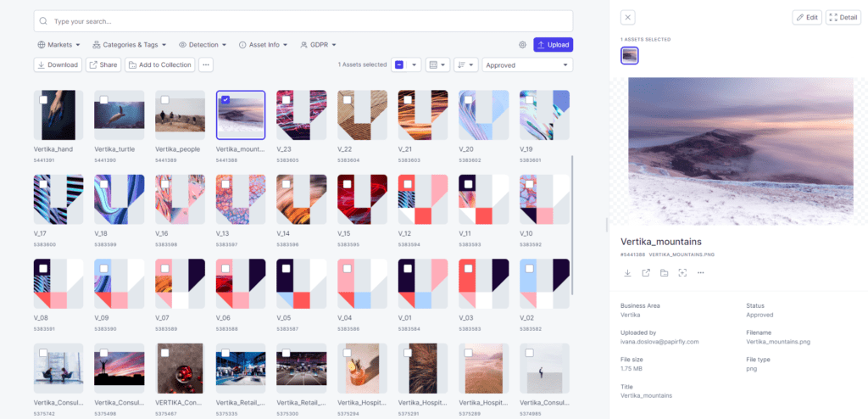Check the V_15 asset checkbox

347,184
